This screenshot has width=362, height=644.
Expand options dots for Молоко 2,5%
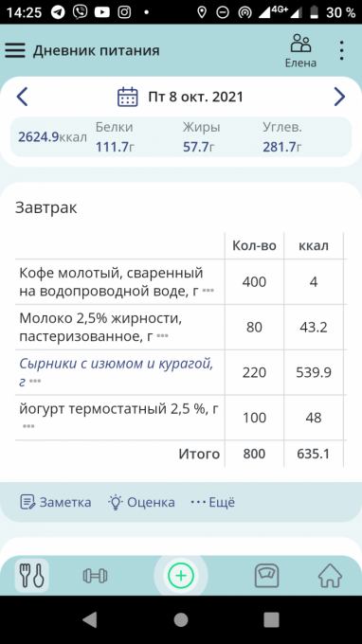(163, 336)
